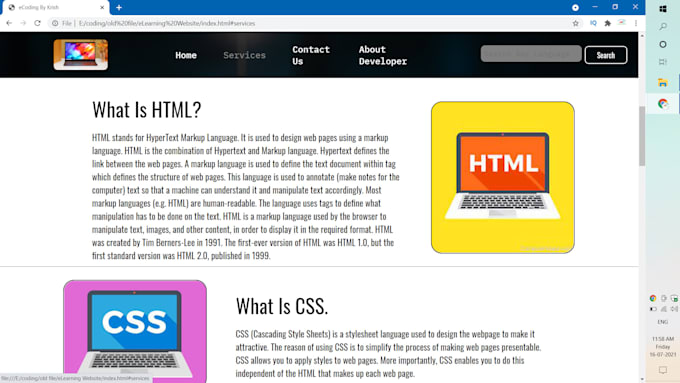
Task: Click the Chrome icon on the taskbar
Action: click(663, 103)
